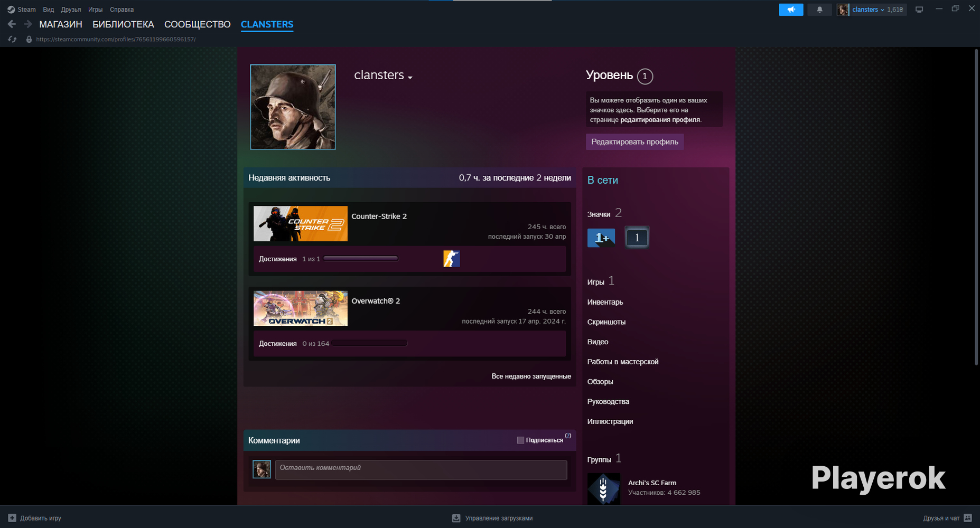
Task: Click the plus icon for Add Game
Action: pyautogui.click(x=12, y=518)
